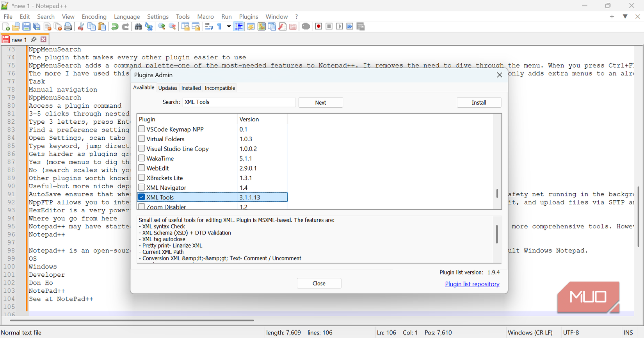
Task: Open the Language menu
Action: pos(127,16)
